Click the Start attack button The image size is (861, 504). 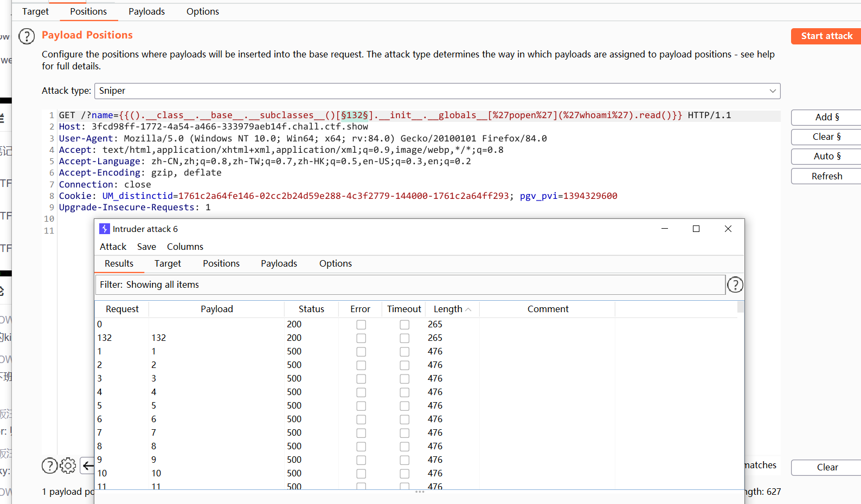tap(826, 36)
